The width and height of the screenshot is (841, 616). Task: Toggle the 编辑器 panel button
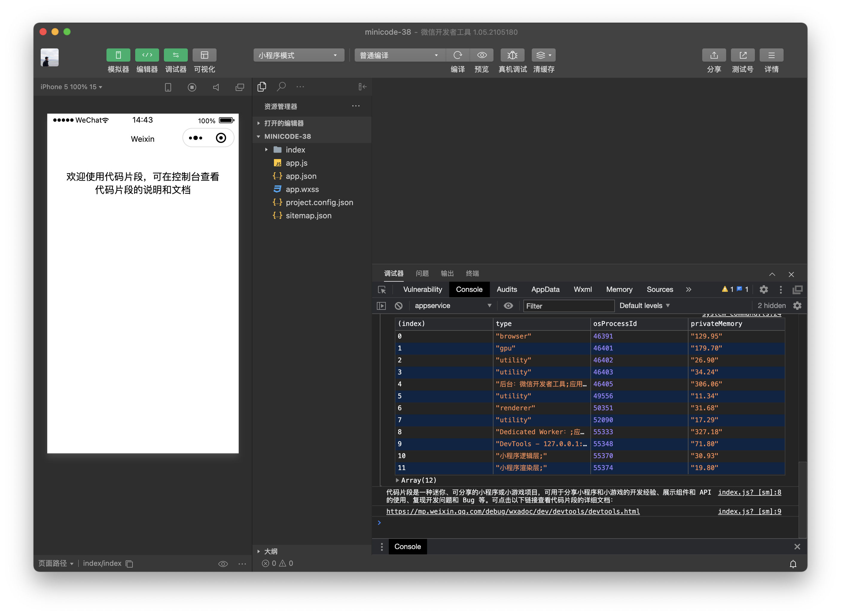[147, 55]
